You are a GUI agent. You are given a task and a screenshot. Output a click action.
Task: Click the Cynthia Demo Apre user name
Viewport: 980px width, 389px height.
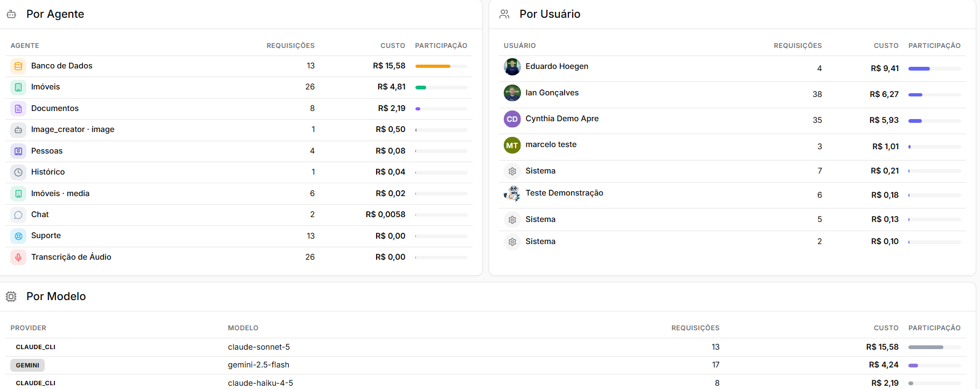(x=562, y=119)
